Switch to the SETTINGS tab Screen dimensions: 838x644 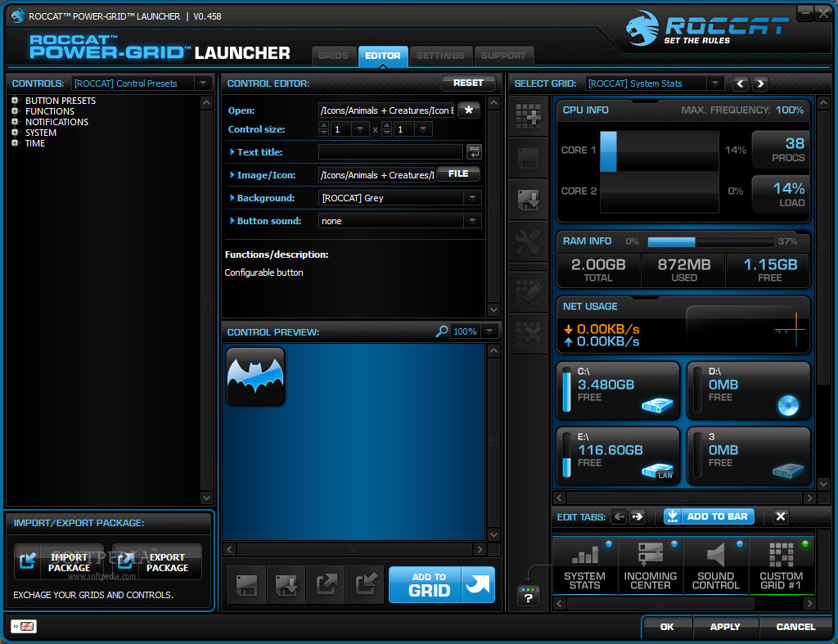(x=440, y=56)
